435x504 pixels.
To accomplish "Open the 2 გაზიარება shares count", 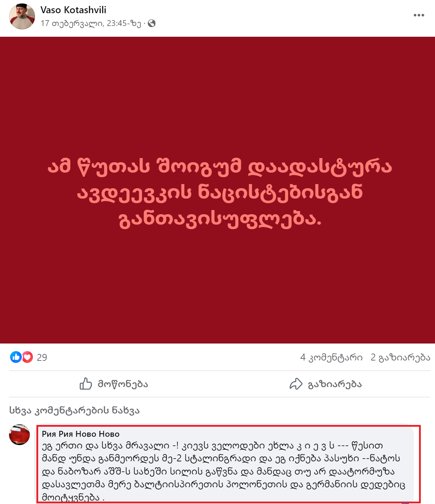I will pyautogui.click(x=400, y=357).
